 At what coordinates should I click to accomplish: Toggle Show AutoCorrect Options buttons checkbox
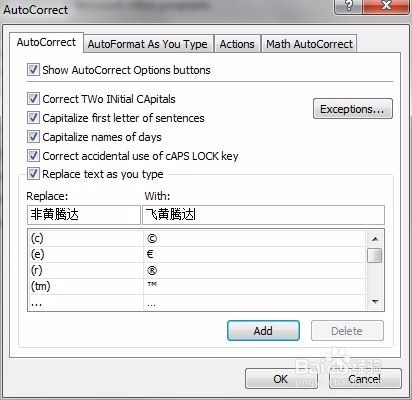pos(33,70)
